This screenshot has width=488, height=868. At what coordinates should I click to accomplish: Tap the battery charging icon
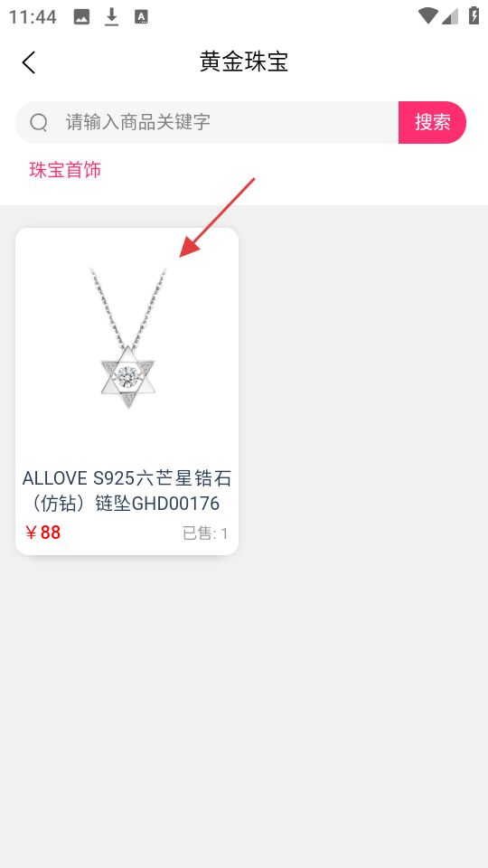[x=474, y=15]
